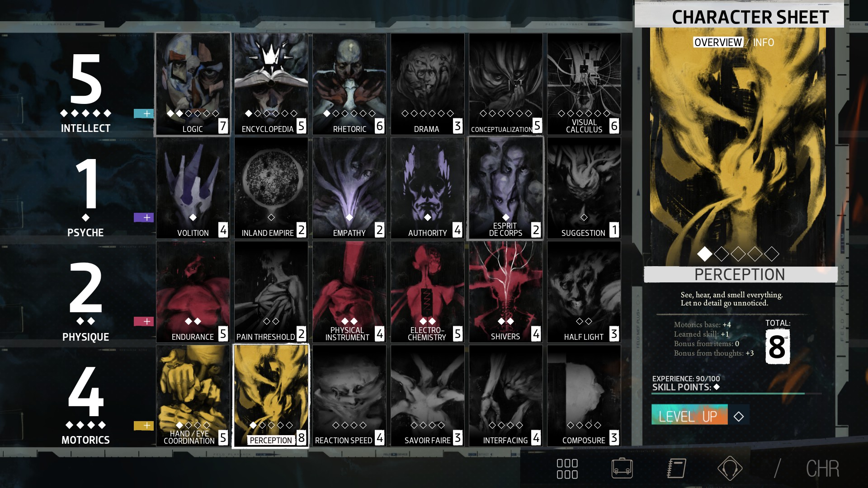Select the Endurance skill card
This screenshot has height=488, width=868.
click(193, 292)
